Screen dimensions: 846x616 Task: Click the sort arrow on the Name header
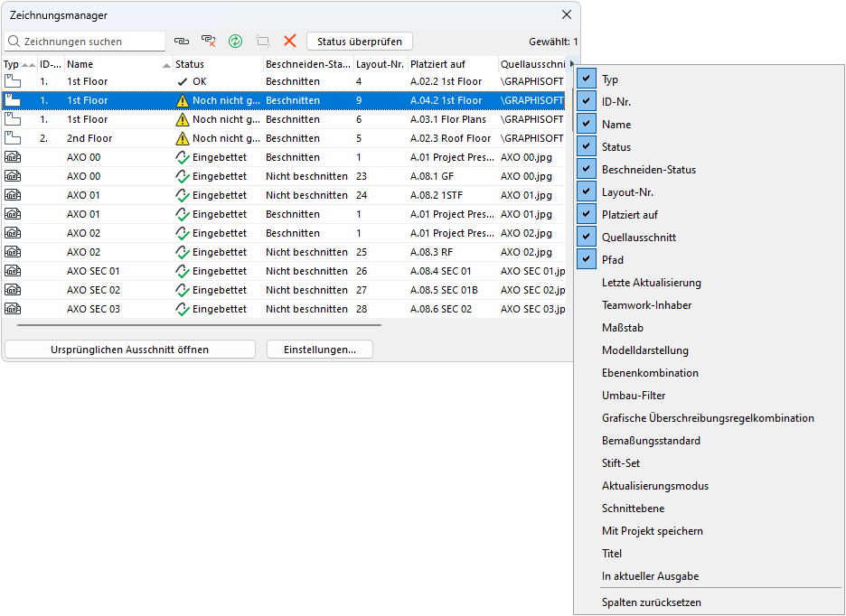pos(166,65)
